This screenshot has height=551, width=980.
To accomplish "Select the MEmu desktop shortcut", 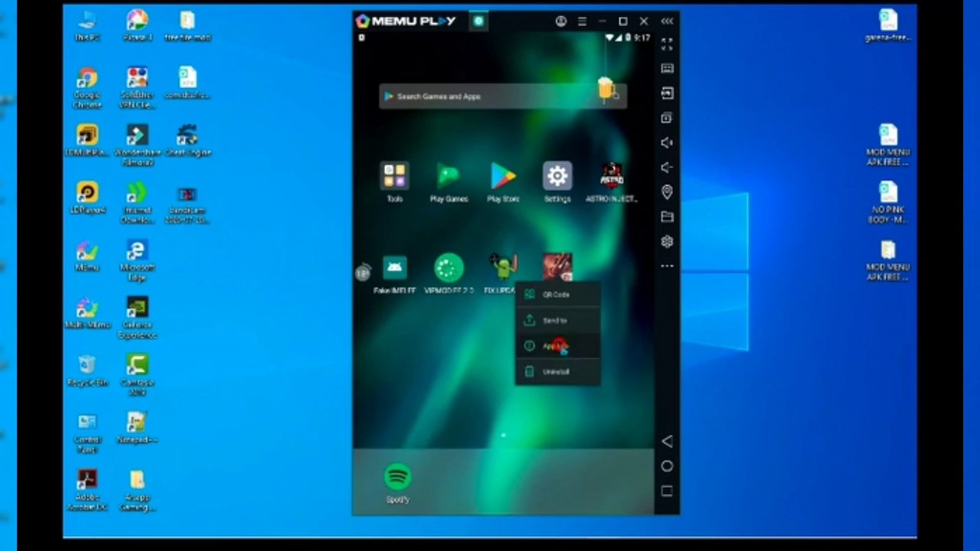I will click(87, 256).
